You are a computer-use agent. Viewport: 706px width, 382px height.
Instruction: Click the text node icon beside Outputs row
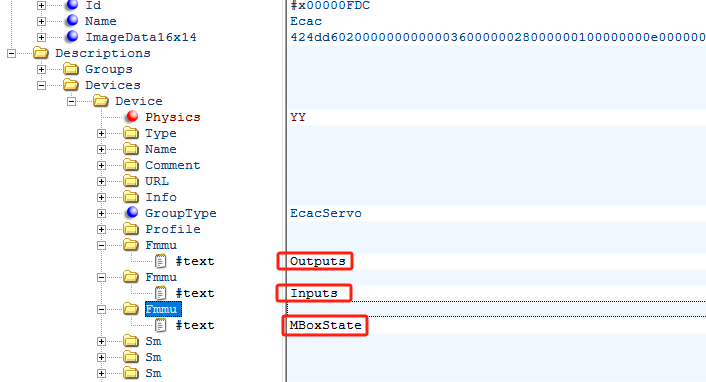[x=161, y=261]
